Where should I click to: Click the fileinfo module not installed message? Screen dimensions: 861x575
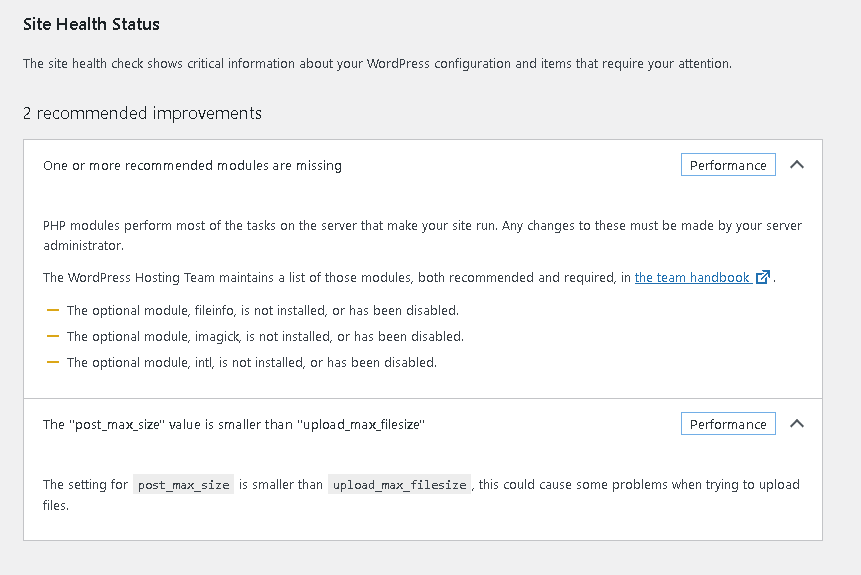(x=263, y=310)
